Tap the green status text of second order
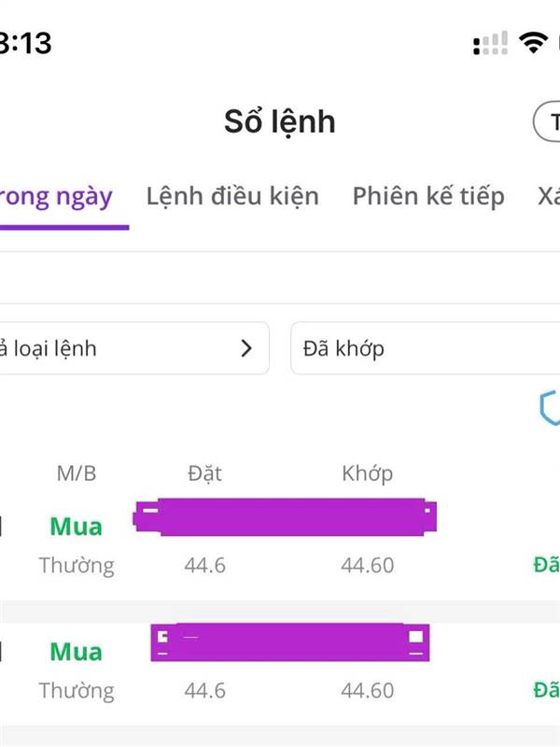This screenshot has width=560, height=747. point(547,690)
